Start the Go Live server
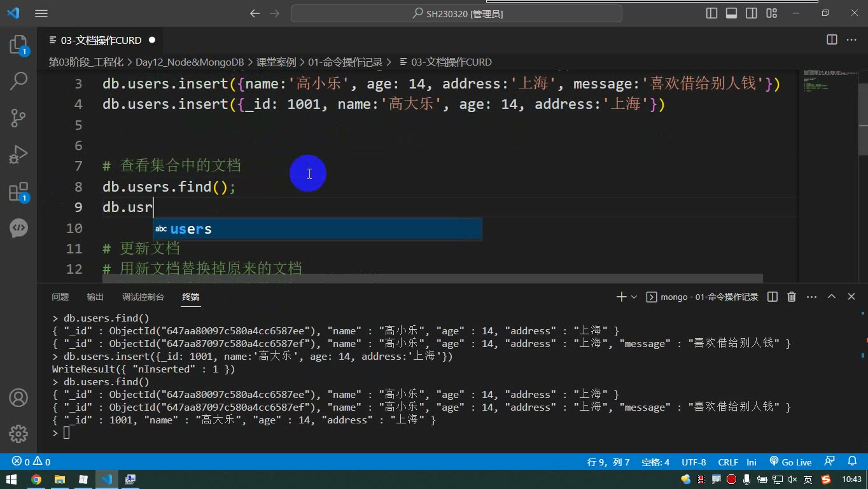The image size is (868, 489). [790, 462]
